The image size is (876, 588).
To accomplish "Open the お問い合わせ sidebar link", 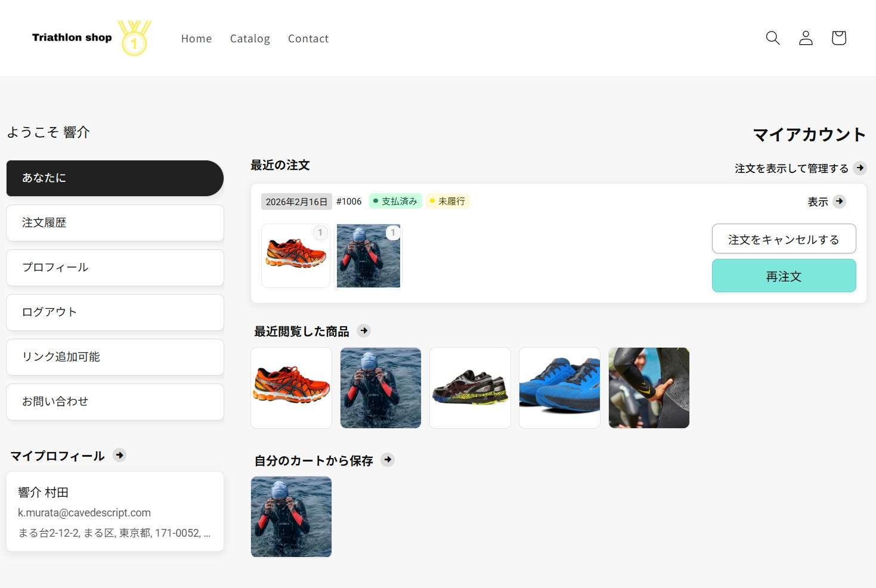I will click(115, 402).
